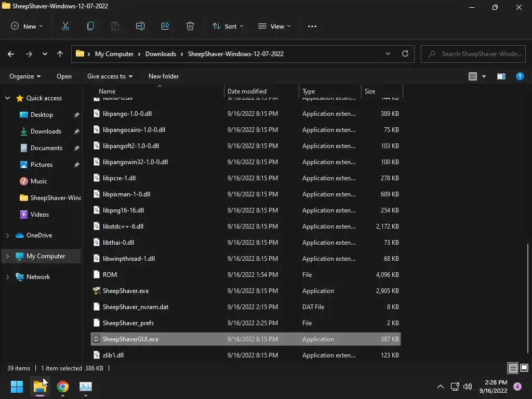
Task: Select Videos in the sidebar
Action: coord(39,215)
